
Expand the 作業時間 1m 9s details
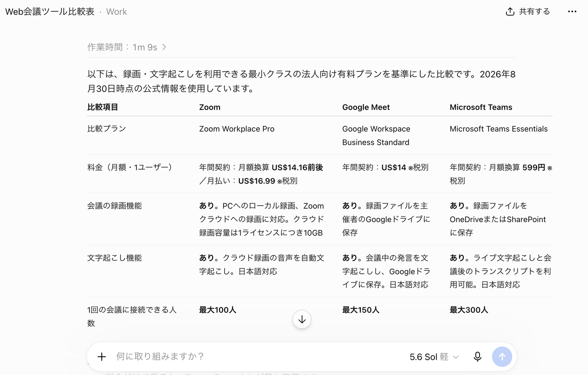tap(127, 47)
